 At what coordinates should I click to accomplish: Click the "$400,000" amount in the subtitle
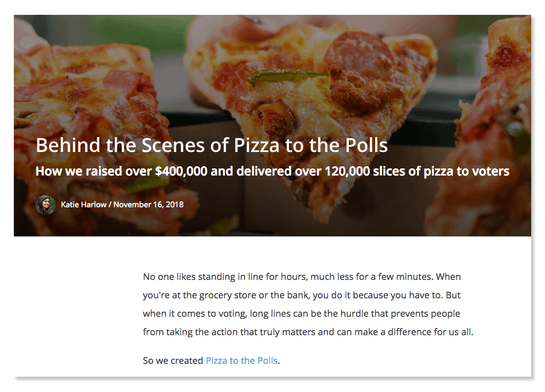[x=181, y=171]
